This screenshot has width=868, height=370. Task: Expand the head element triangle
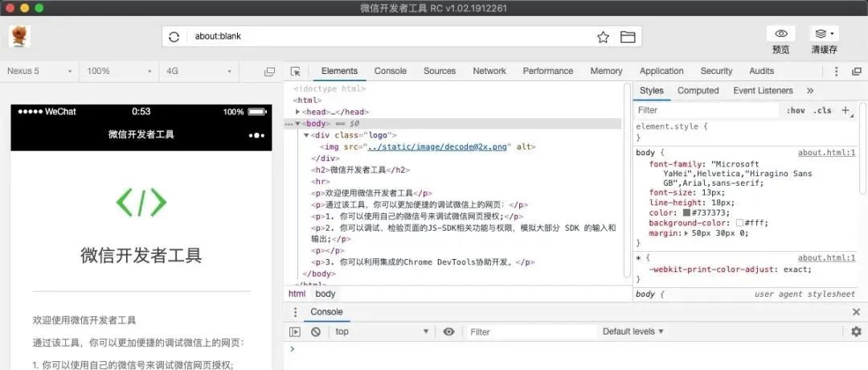[298, 112]
